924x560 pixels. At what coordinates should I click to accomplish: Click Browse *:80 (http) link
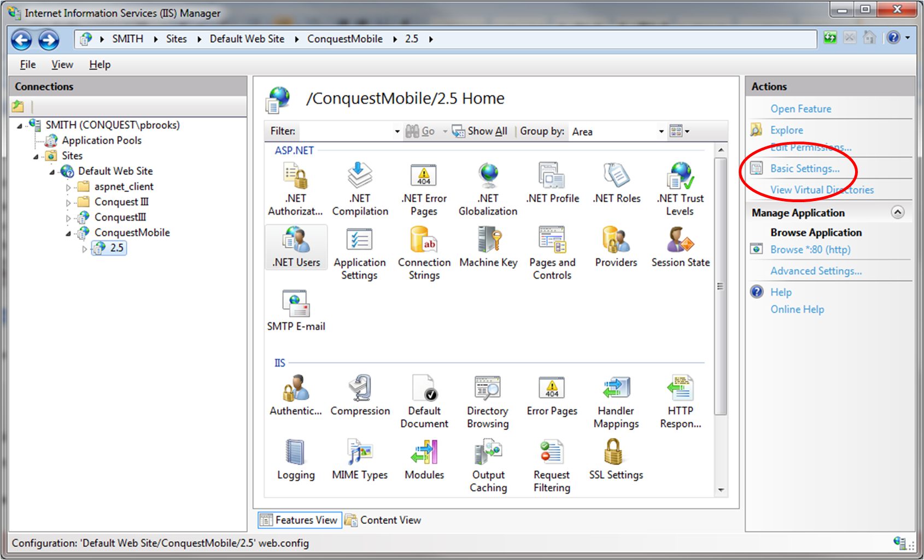810,249
